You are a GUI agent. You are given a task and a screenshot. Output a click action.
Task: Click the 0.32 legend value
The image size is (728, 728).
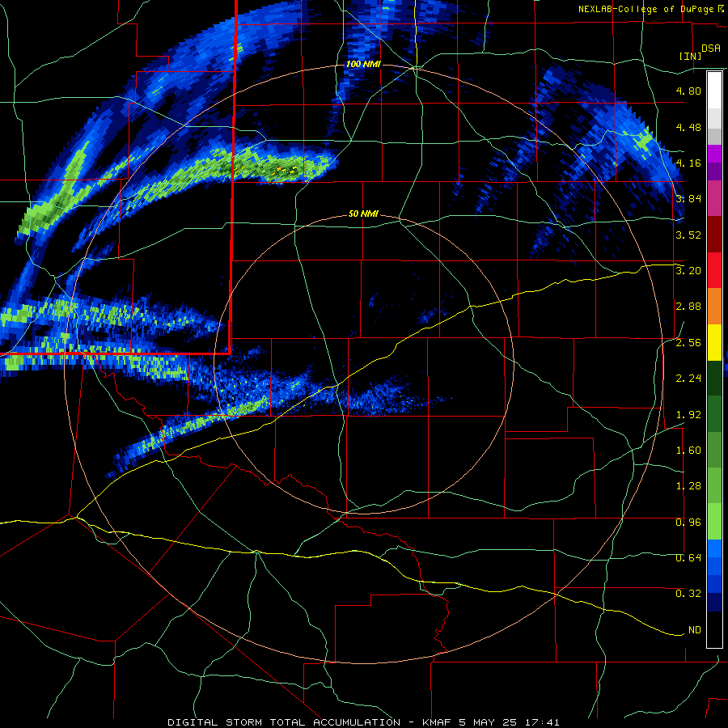688,594
